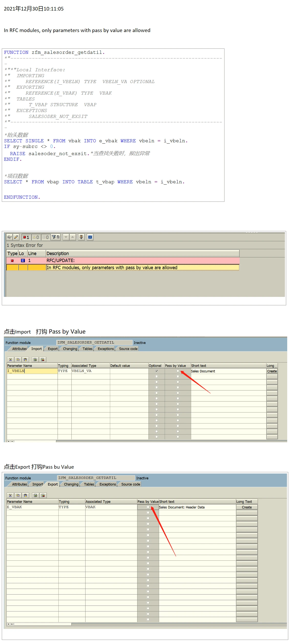Viewport: 289px width, 644px height.
Task: Click the Sales Document short text field
Action: pos(229,371)
